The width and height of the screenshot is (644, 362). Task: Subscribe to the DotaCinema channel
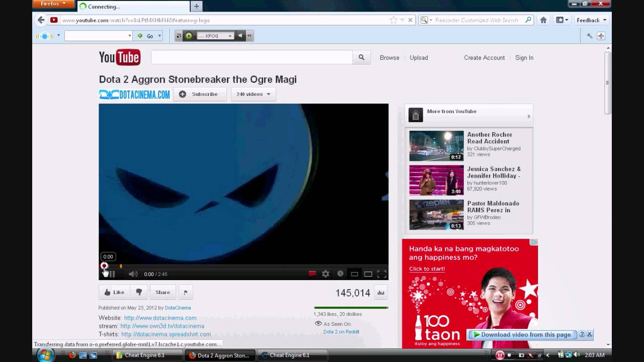[199, 94]
